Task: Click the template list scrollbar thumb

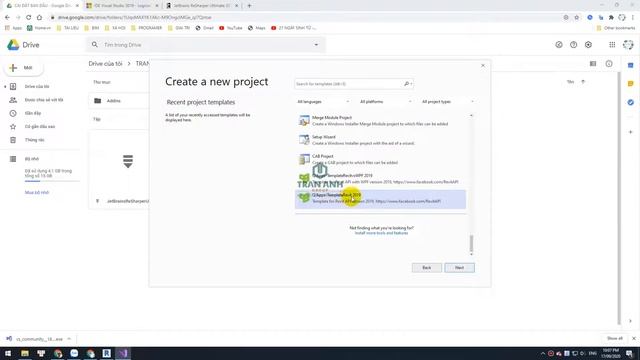Action: tap(471, 243)
